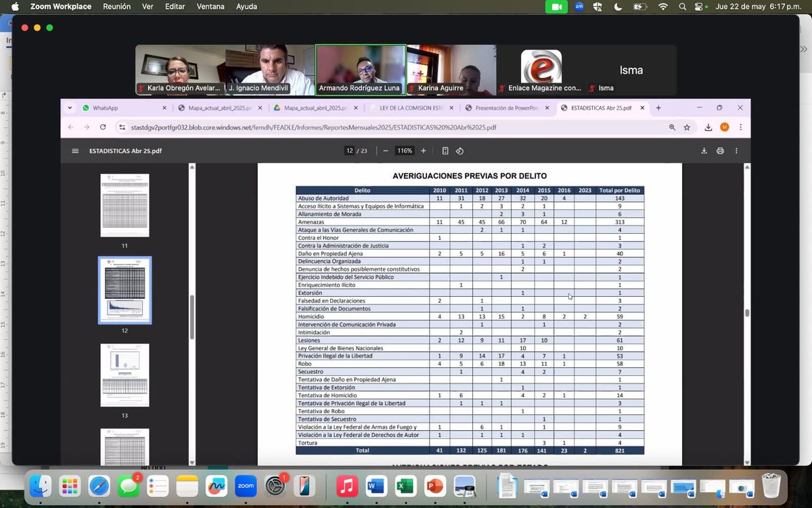Open the Apple menu

pos(15,7)
